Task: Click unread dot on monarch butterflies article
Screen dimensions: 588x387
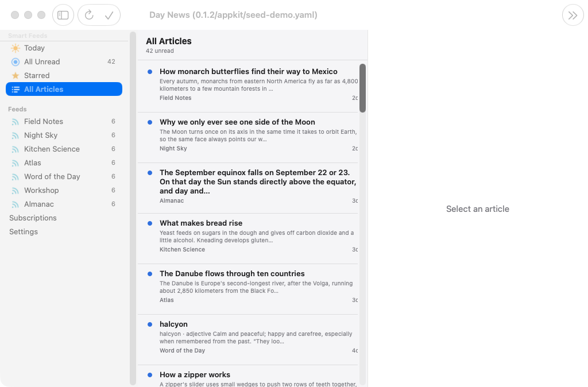Action: pos(150,72)
